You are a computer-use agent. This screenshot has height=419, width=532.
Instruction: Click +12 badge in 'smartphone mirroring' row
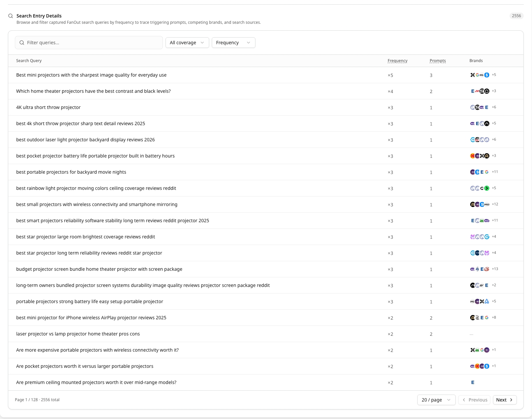495,204
